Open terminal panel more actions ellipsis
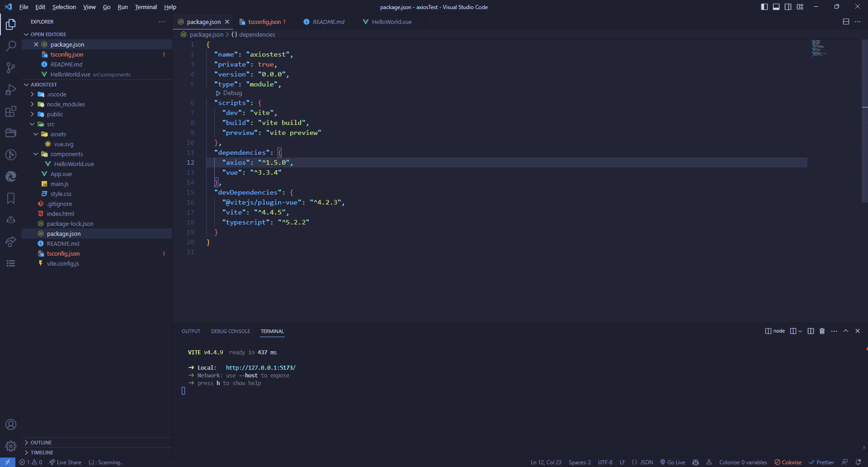The width and height of the screenshot is (868, 467). [834, 331]
